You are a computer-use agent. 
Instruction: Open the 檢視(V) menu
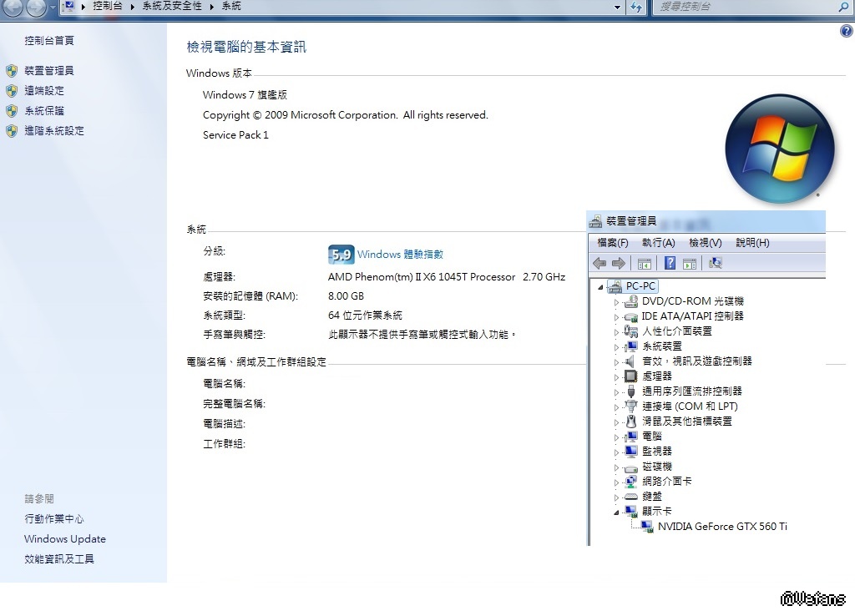(706, 243)
